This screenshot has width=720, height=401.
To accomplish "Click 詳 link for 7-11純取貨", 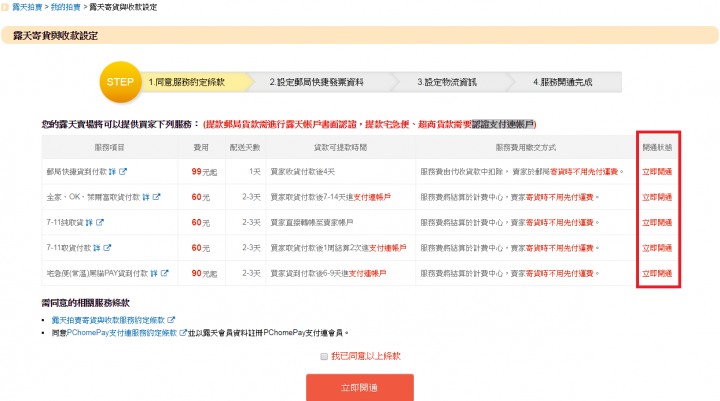I will click(89, 222).
